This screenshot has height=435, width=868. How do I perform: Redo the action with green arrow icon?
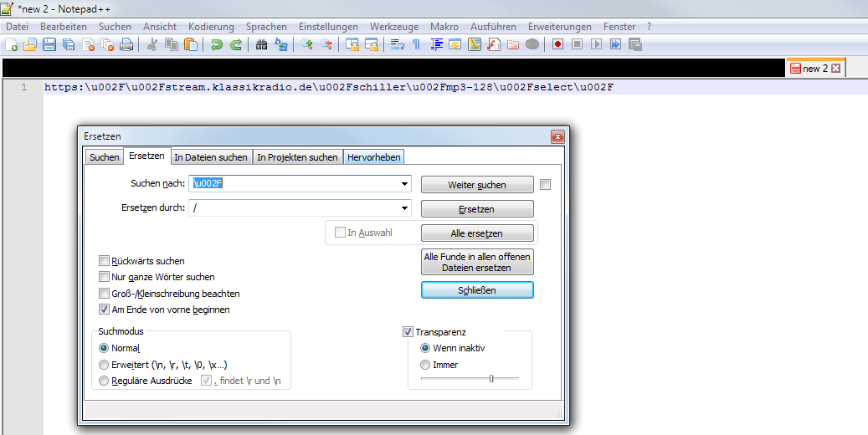(x=235, y=45)
